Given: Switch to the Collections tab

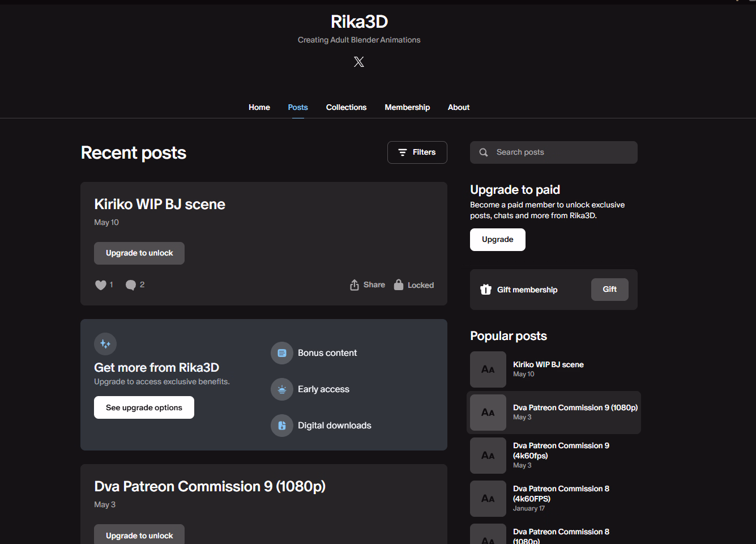Looking at the screenshot, I should (346, 107).
